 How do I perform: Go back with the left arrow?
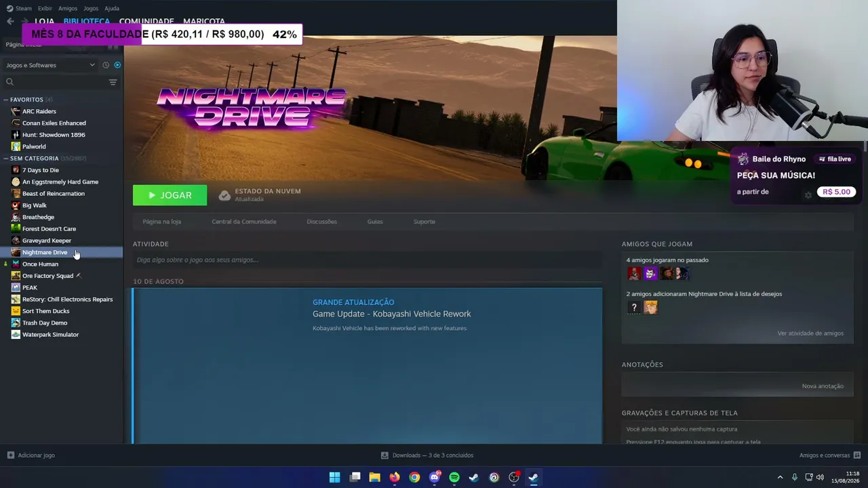[x=10, y=21]
